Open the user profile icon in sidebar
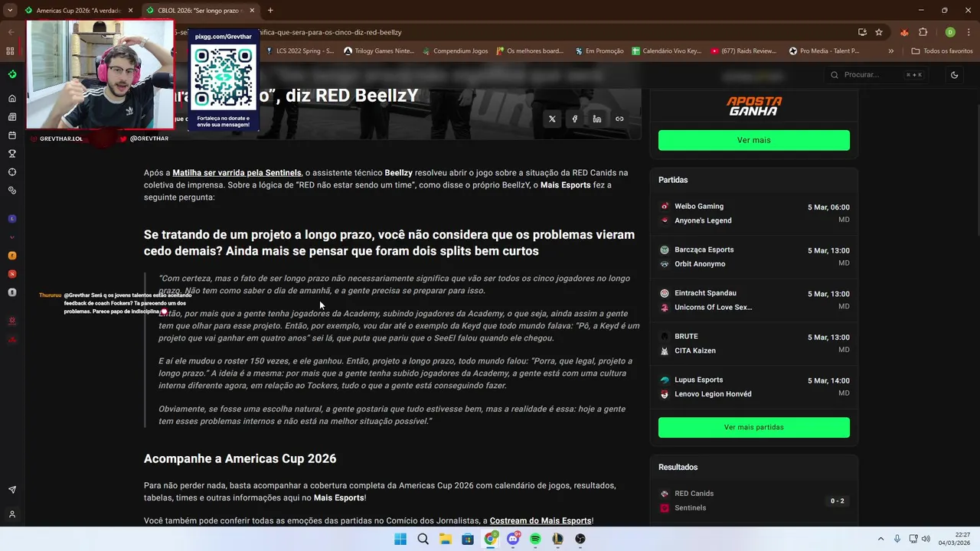 click(x=12, y=514)
